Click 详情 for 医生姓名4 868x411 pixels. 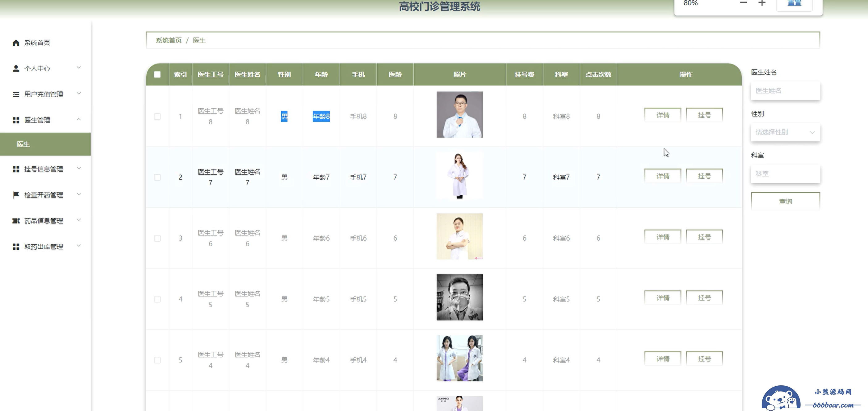pyautogui.click(x=663, y=359)
